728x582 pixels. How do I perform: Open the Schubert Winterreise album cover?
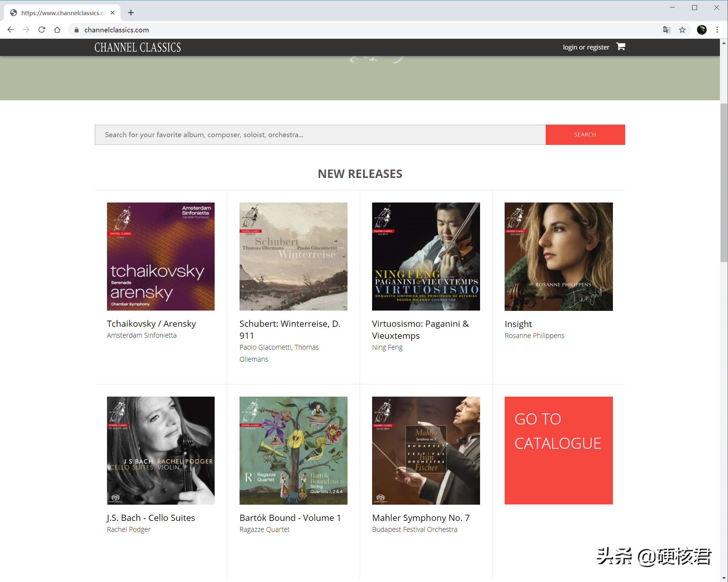tap(294, 257)
